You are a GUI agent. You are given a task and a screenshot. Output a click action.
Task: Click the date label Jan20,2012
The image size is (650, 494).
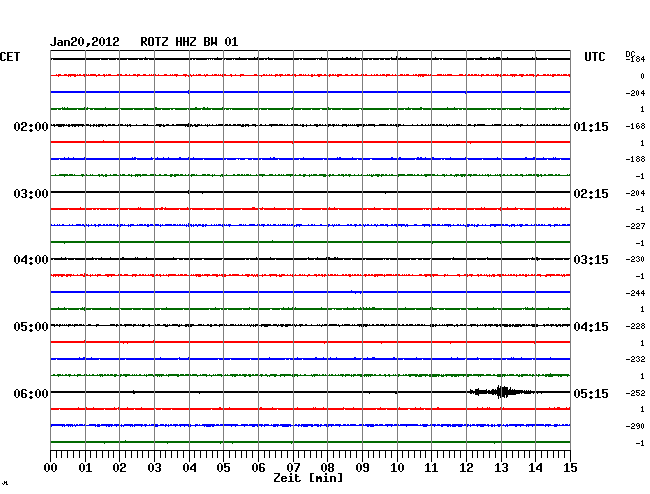pos(85,42)
